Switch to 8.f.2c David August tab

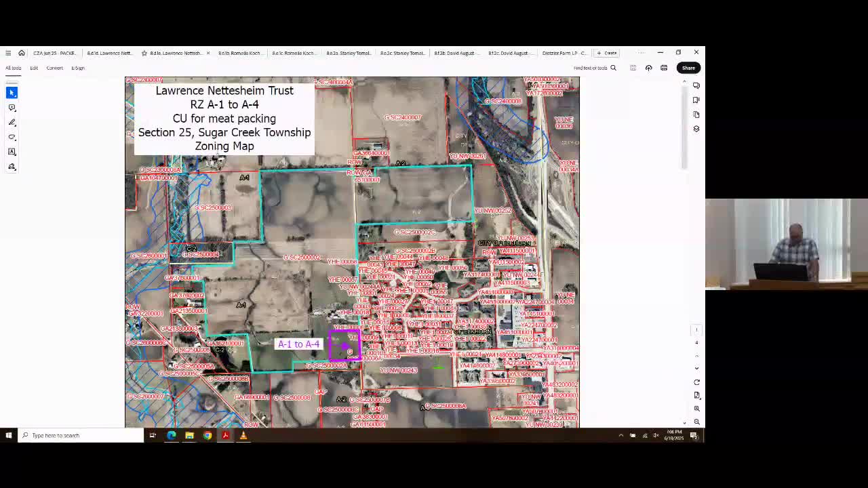pyautogui.click(x=510, y=53)
